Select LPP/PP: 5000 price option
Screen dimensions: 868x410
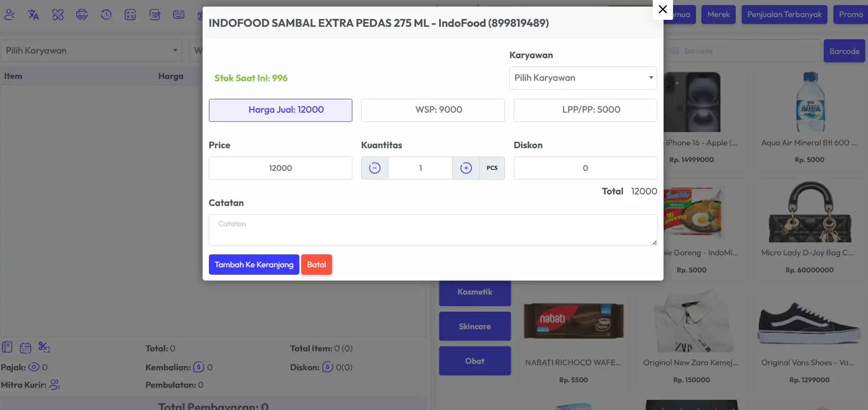[x=585, y=110]
